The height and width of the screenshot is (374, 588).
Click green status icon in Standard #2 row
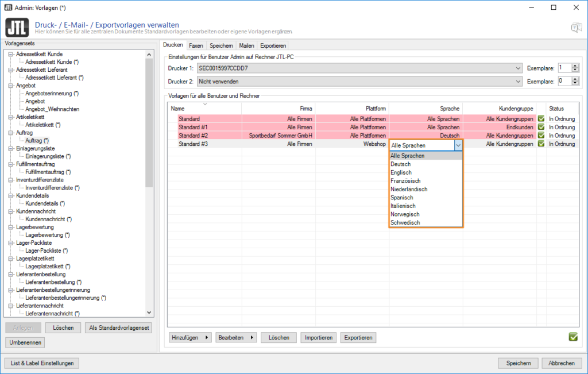click(541, 136)
